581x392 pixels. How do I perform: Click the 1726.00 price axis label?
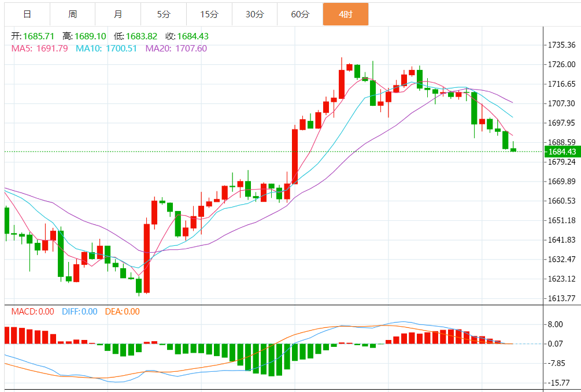(x=561, y=64)
